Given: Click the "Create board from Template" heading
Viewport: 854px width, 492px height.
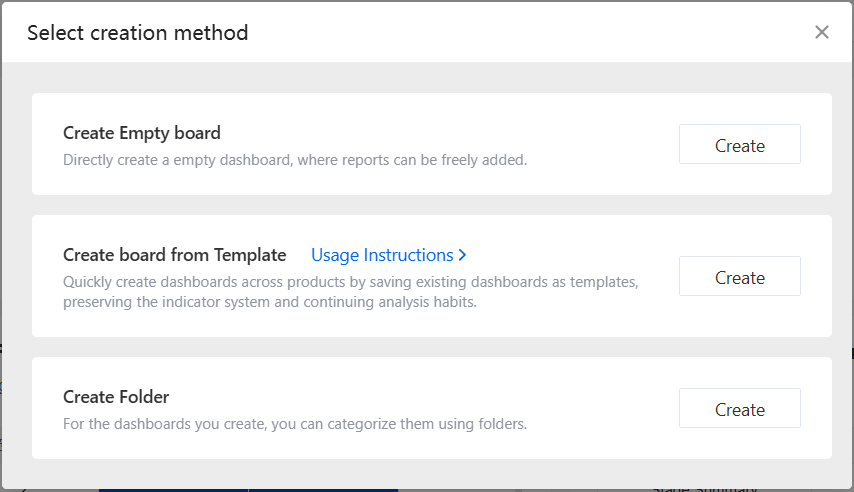Looking at the screenshot, I should tap(175, 255).
